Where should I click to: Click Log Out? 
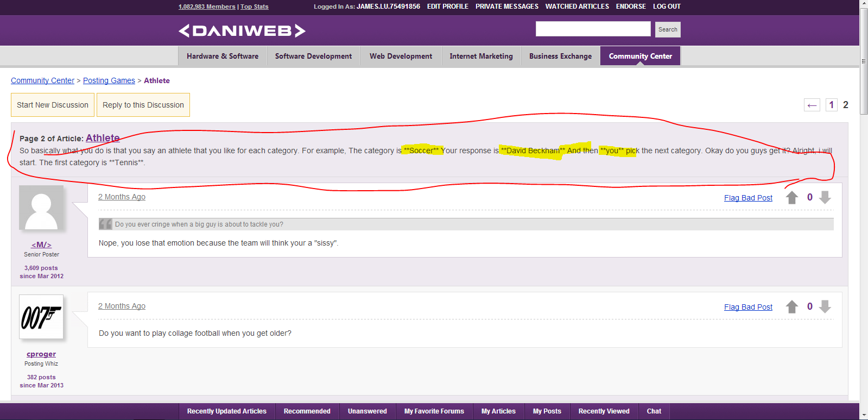(667, 7)
